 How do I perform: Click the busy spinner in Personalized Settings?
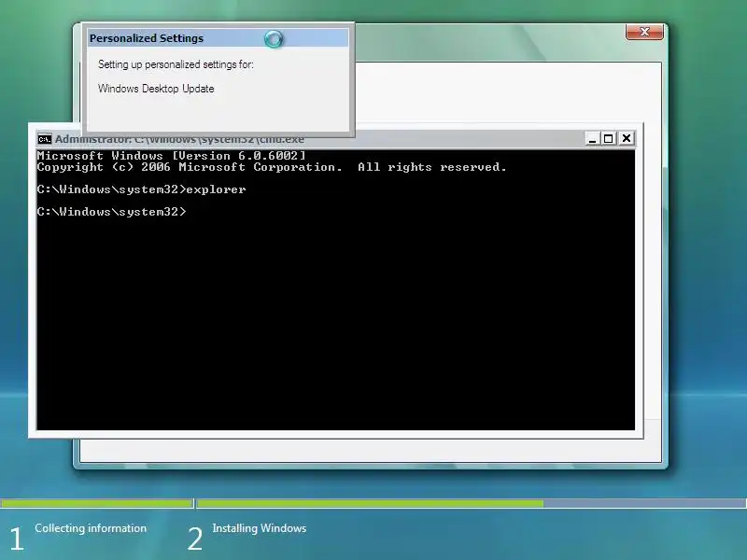(x=274, y=38)
